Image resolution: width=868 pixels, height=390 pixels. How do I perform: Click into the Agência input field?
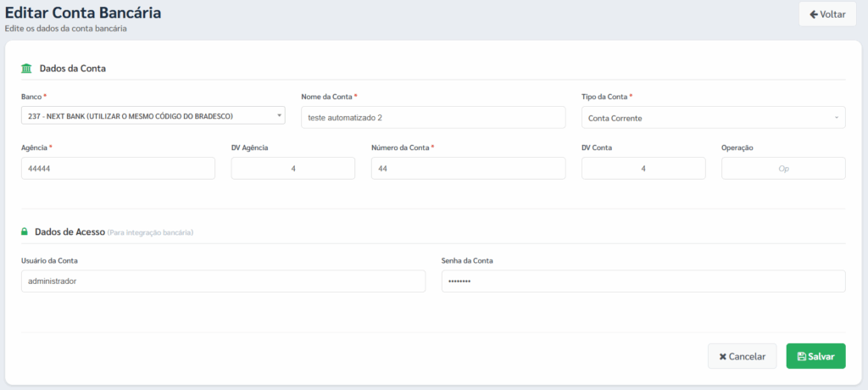pos(118,169)
